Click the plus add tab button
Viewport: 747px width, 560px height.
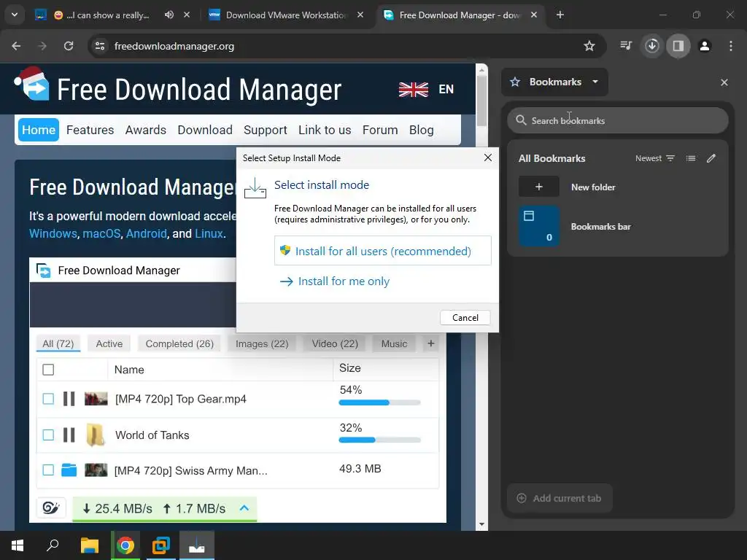tap(430, 343)
